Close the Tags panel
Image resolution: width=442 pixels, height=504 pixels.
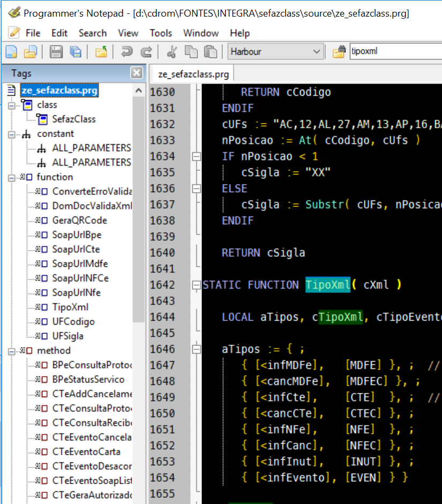tap(137, 73)
